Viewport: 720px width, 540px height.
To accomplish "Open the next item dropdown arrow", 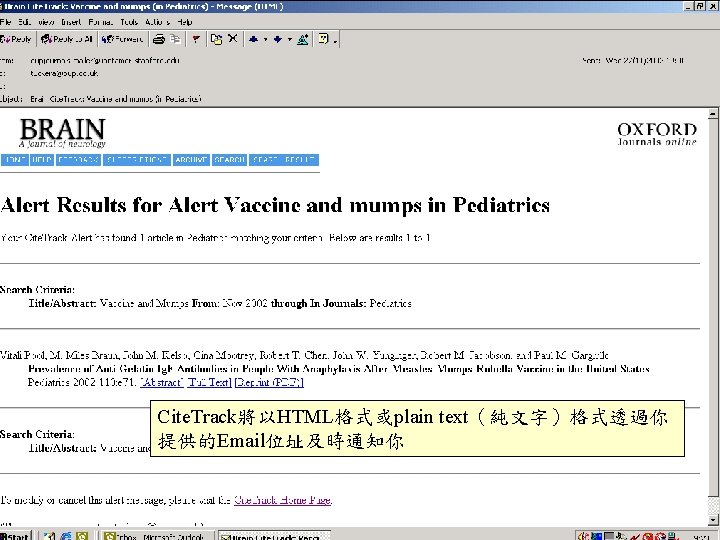I will coord(290,40).
